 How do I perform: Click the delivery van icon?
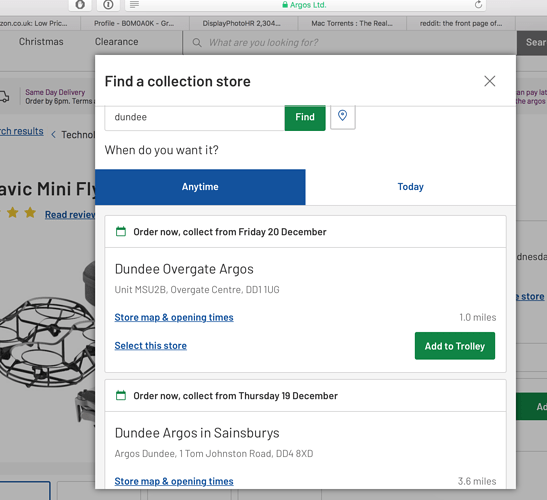pyautogui.click(x=4, y=97)
